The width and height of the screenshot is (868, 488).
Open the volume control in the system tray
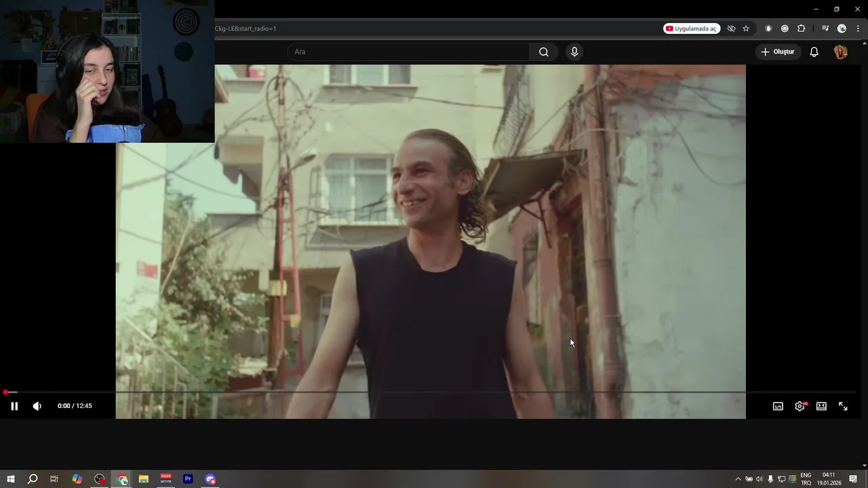759,479
